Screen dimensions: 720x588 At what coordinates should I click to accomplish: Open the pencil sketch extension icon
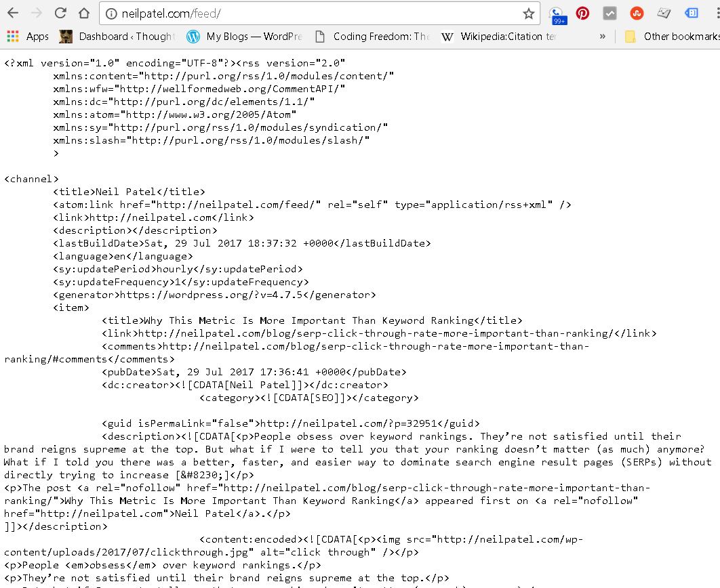[x=664, y=14]
